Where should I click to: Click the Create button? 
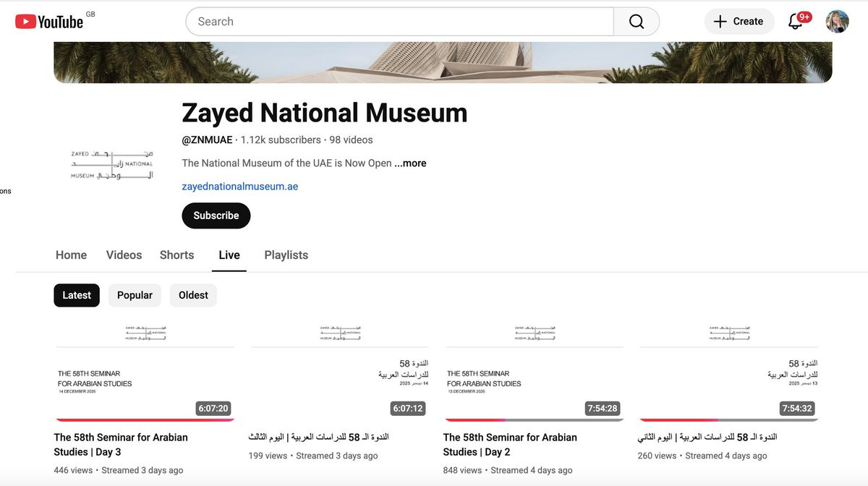pyautogui.click(x=739, y=22)
